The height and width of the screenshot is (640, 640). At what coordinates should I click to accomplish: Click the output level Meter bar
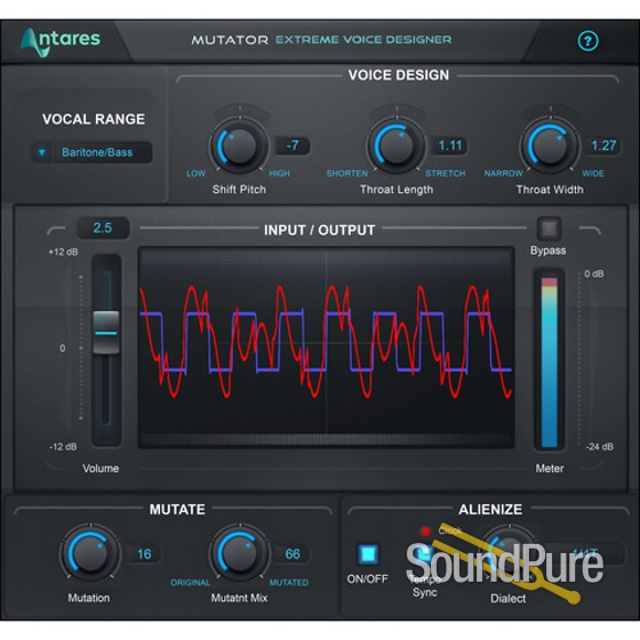[x=549, y=362]
